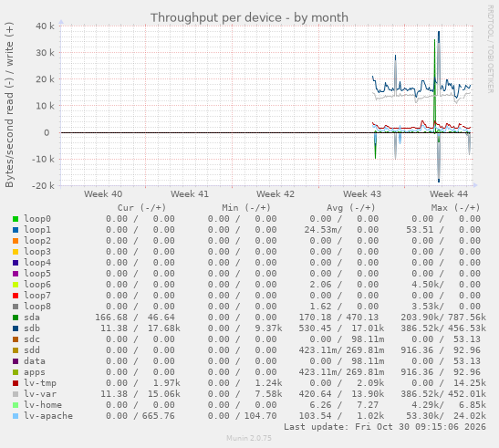Viewport: 499px width, 448px height.
Task: Click the Cur (-/+) column header
Action: pos(141,208)
